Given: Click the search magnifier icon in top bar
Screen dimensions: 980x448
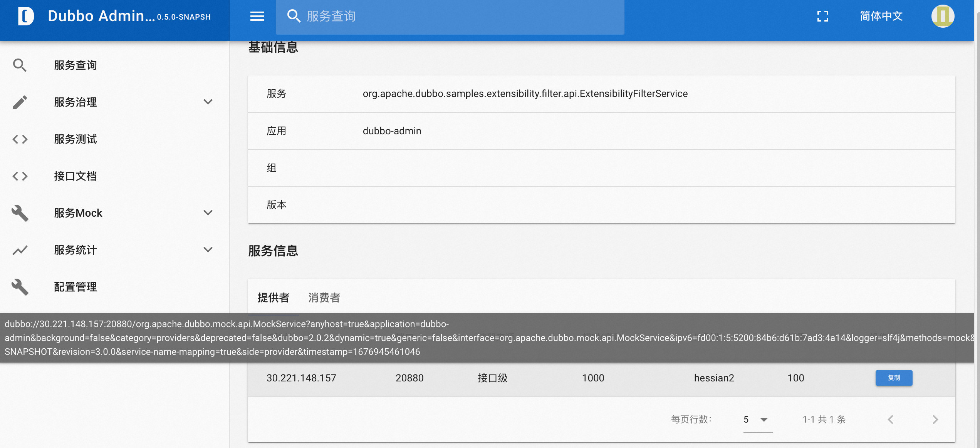Looking at the screenshot, I should pos(294,16).
